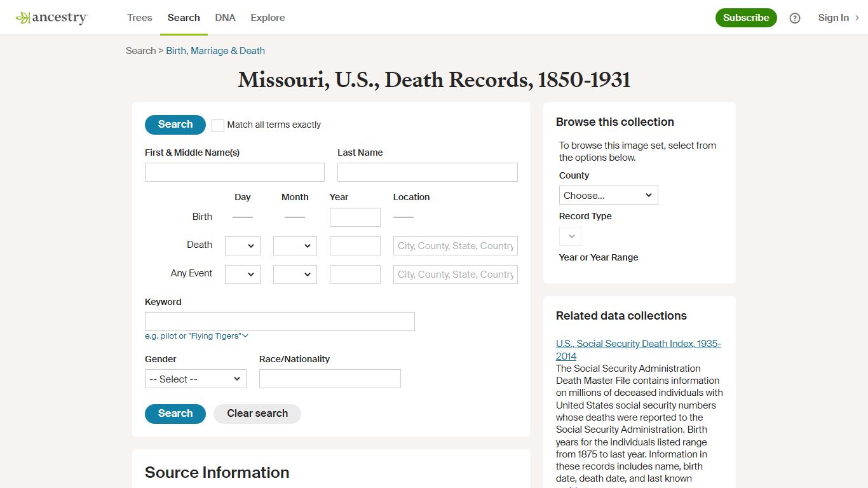Focus the Death Location field
The height and width of the screenshot is (488, 868).
coord(456,246)
